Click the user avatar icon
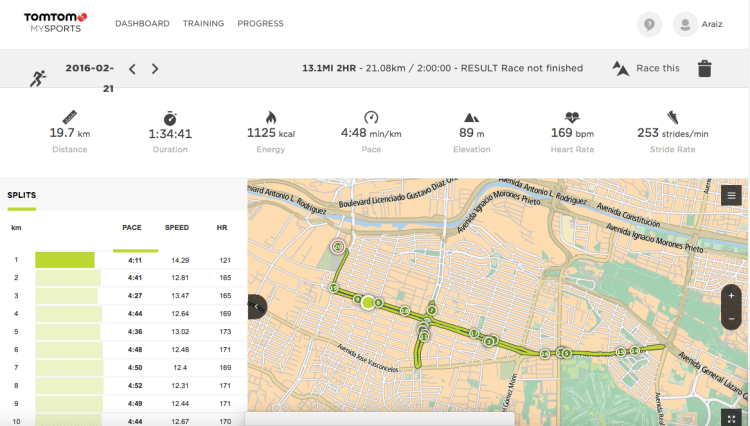 point(685,24)
